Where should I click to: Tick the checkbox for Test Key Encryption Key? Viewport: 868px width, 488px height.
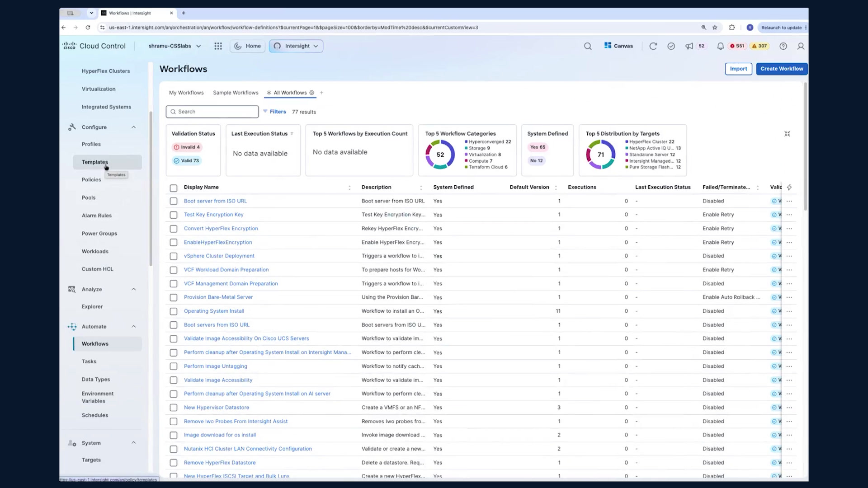pyautogui.click(x=173, y=215)
